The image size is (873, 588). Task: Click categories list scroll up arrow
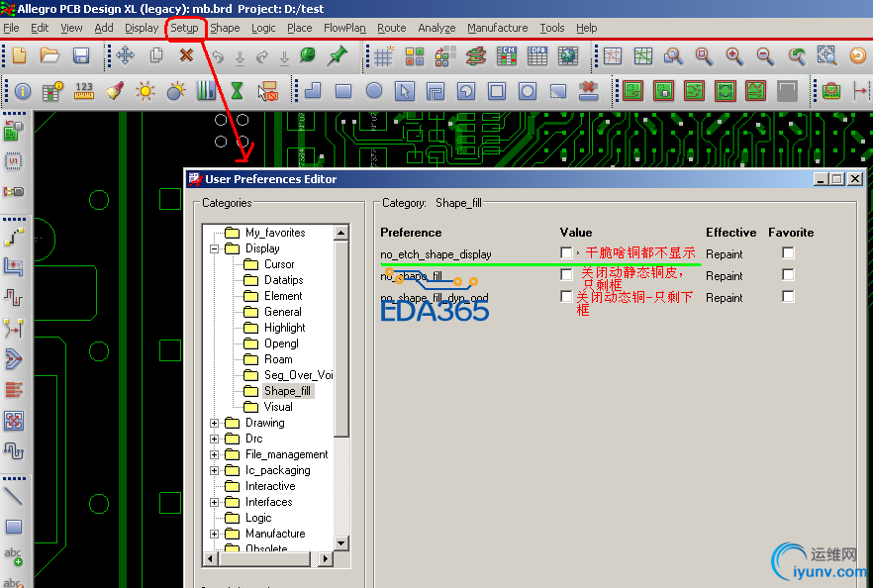tap(341, 233)
